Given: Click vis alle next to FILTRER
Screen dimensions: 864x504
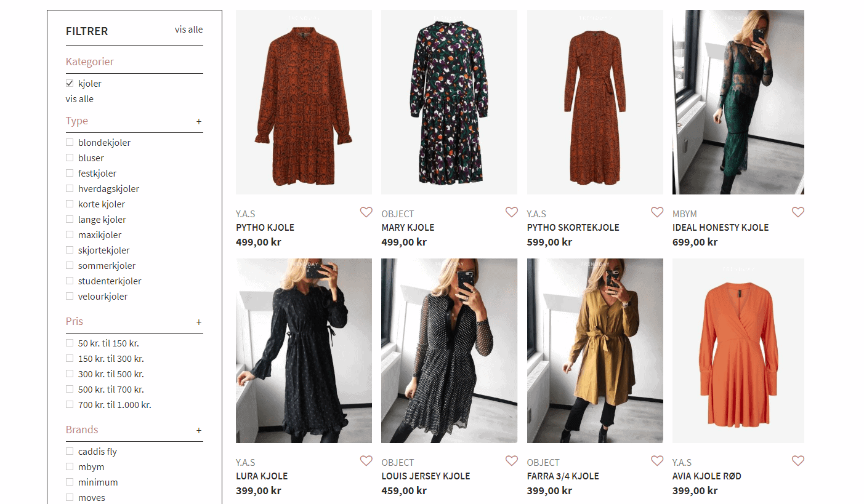Looking at the screenshot, I should tap(188, 29).
